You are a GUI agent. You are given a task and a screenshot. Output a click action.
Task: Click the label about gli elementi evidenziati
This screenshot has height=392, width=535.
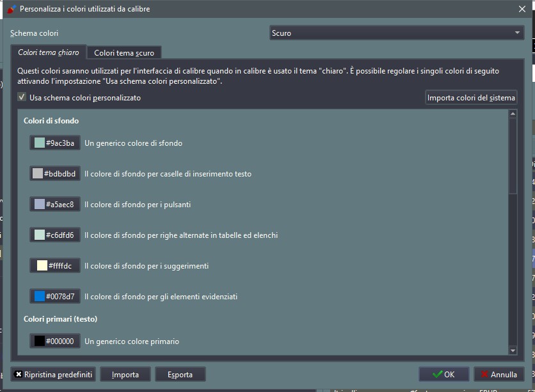click(x=161, y=297)
